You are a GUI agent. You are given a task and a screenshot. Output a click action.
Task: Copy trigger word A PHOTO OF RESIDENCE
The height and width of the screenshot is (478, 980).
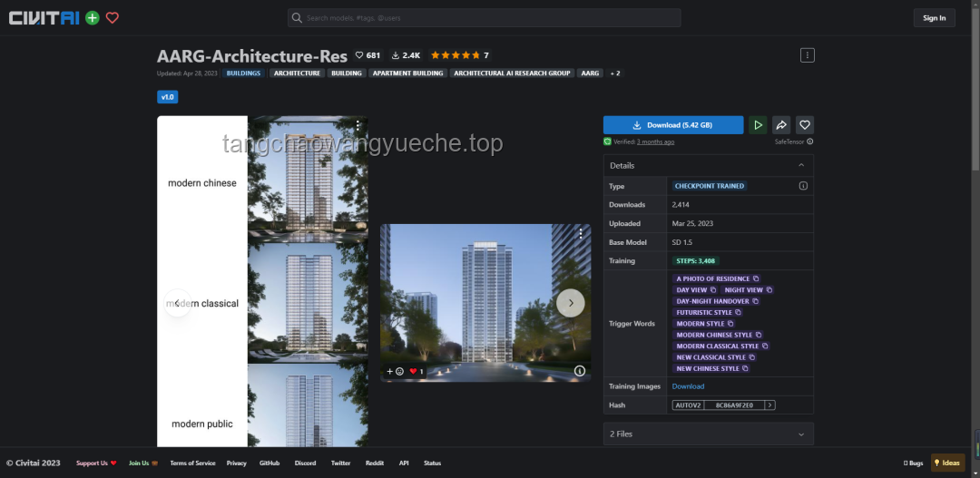756,278
